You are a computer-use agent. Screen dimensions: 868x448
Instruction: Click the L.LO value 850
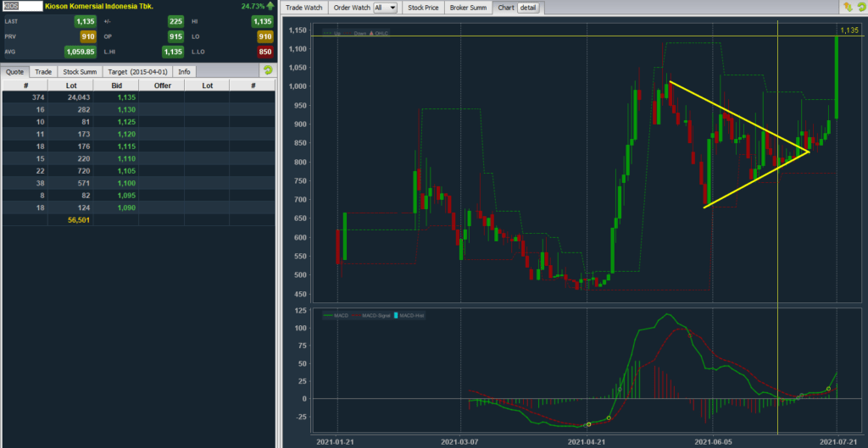pos(264,53)
